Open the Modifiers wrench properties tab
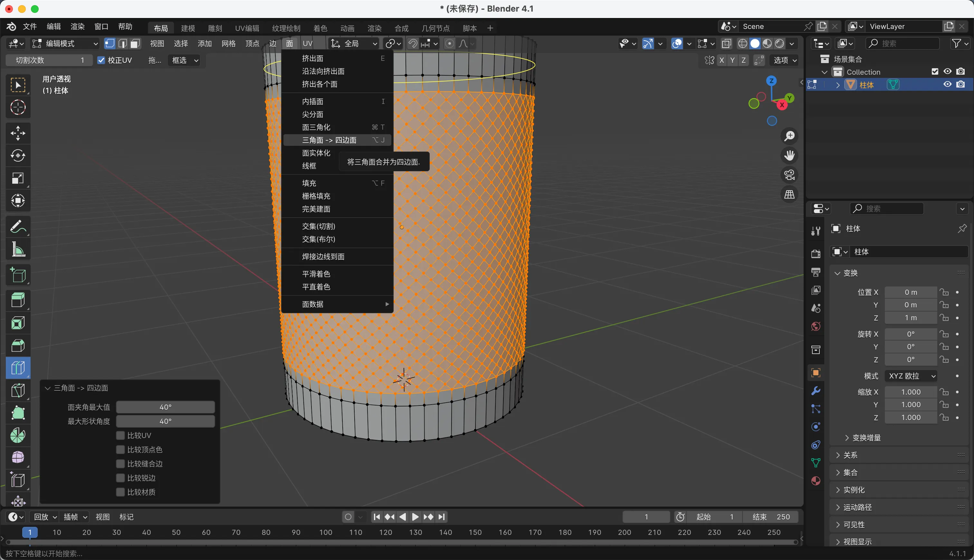The width and height of the screenshot is (974, 560). coord(816,391)
